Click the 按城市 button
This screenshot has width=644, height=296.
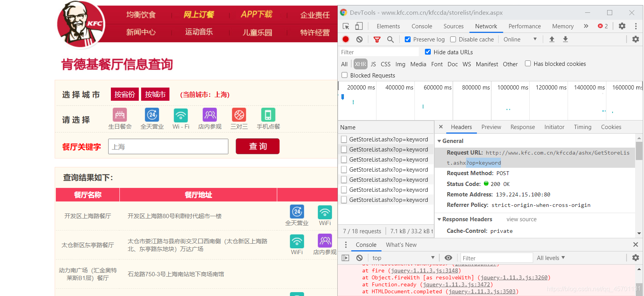coord(155,94)
